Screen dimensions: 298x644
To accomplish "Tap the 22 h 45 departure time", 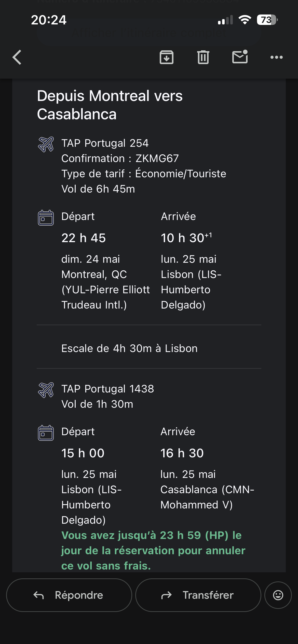I will click(x=84, y=238).
